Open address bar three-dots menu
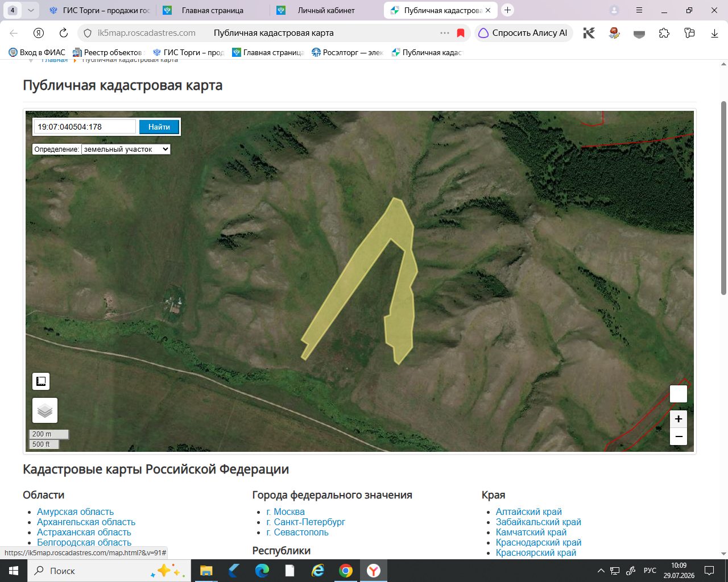The image size is (728, 582). (x=445, y=33)
